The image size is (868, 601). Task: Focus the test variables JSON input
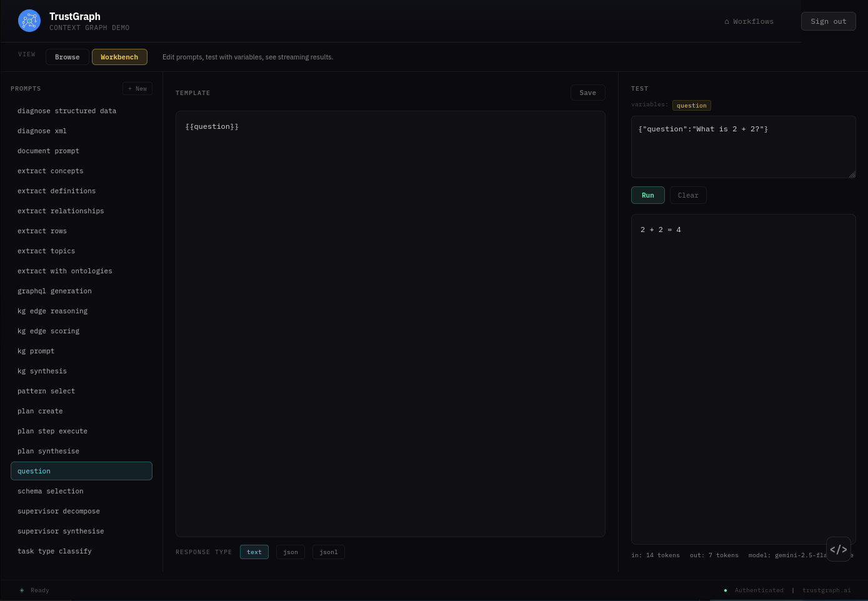click(744, 147)
